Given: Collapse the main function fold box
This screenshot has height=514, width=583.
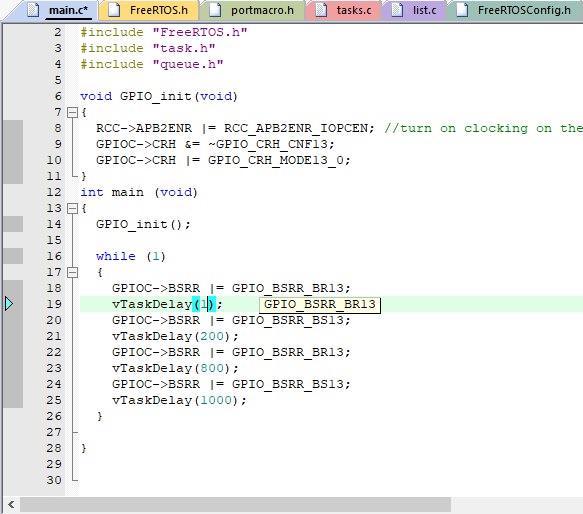Looking at the screenshot, I should 72,209.
